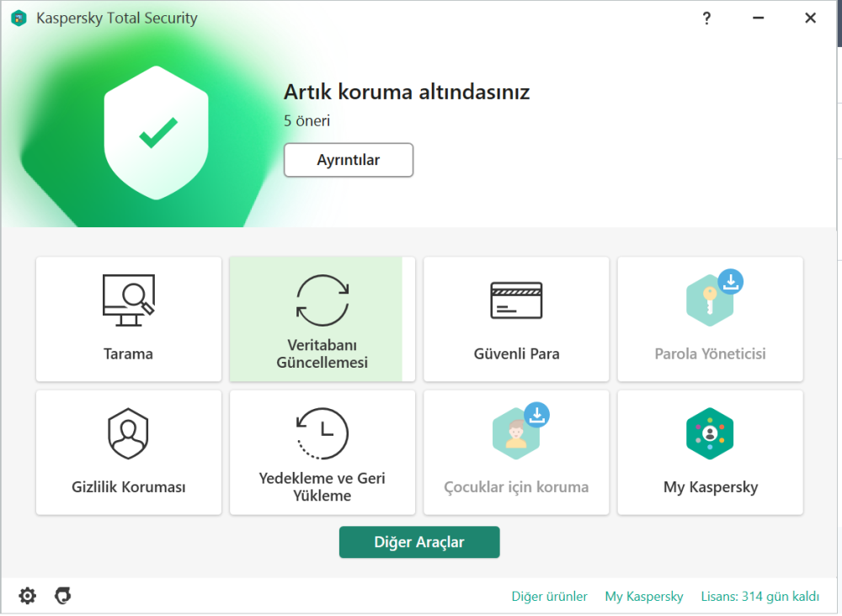Image resolution: width=842 pixels, height=616 pixels.
Task: Click the "Tarama" label
Action: point(128,353)
